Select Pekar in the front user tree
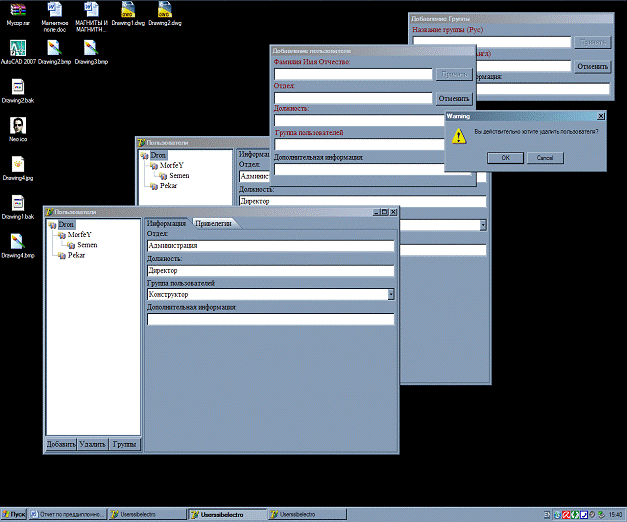Viewport: 627px width, 522px height. 76,256
